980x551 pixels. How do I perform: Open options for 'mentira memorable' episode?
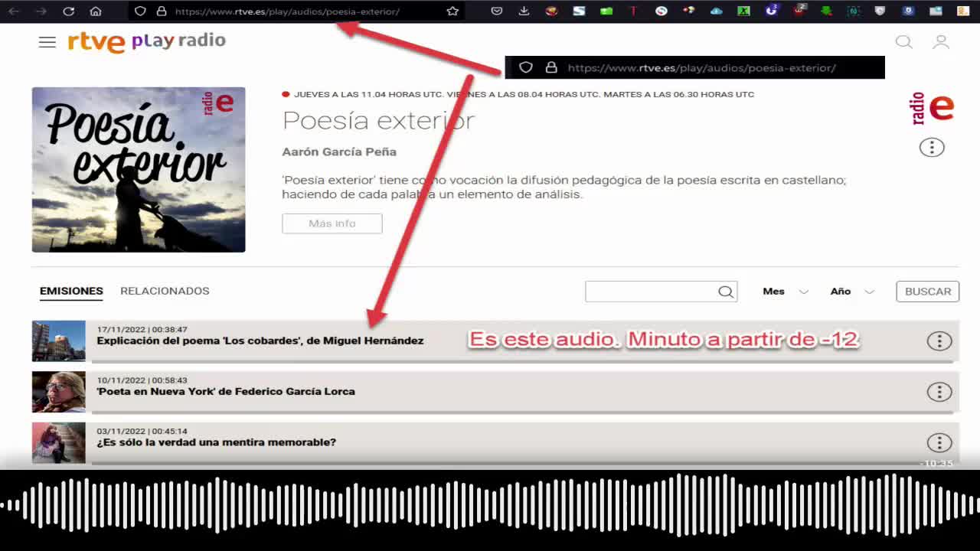tap(939, 442)
